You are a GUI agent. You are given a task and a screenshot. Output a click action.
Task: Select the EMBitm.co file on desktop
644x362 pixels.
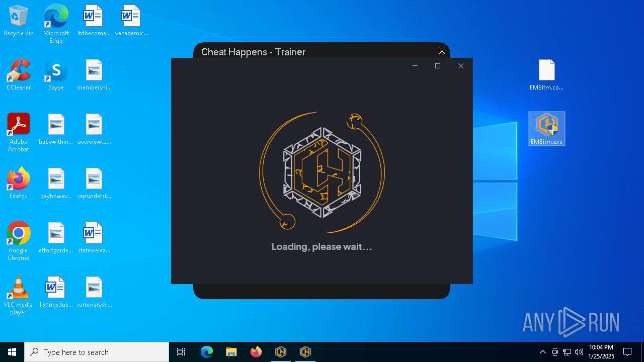[x=547, y=75]
